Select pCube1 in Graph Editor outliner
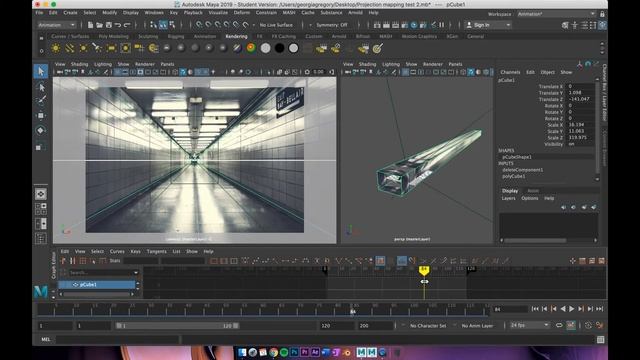640x360 pixels. pos(97,284)
